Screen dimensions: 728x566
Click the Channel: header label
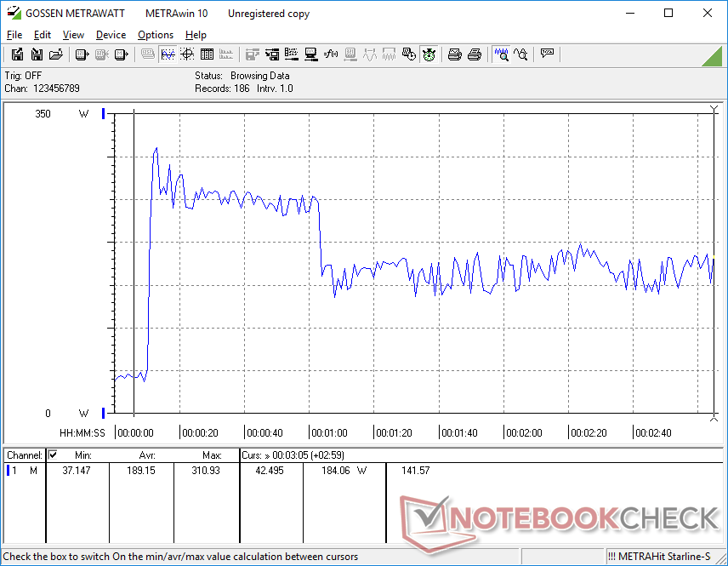click(25, 455)
